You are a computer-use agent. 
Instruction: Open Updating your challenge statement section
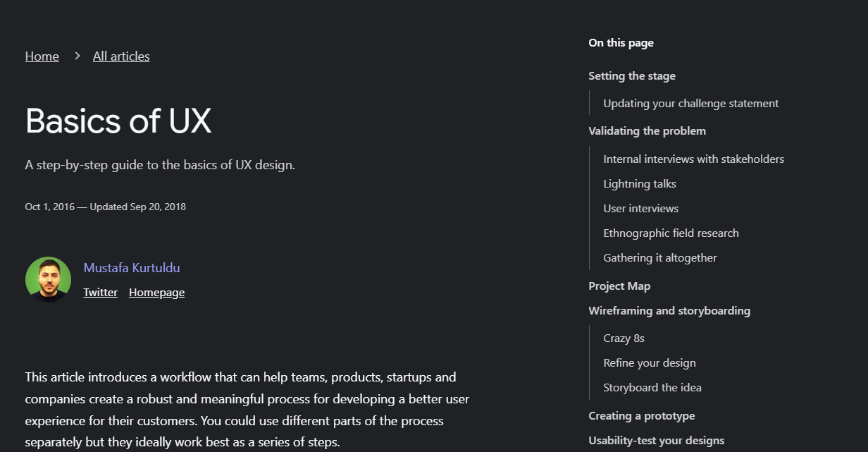point(690,103)
